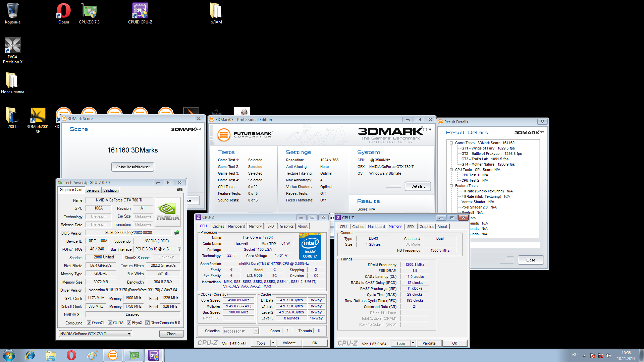Toggle DirectCompute 5.0 checkbox

pyautogui.click(x=147, y=323)
